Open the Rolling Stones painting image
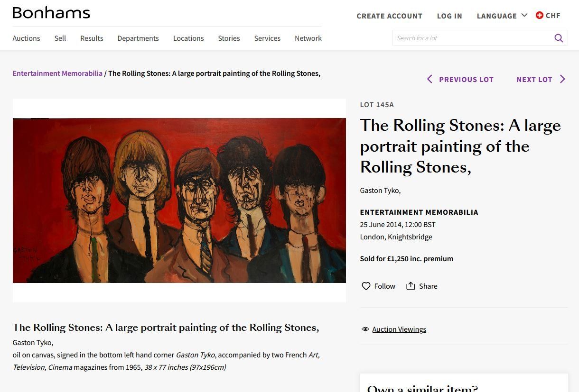This screenshot has width=579, height=392. [179, 201]
